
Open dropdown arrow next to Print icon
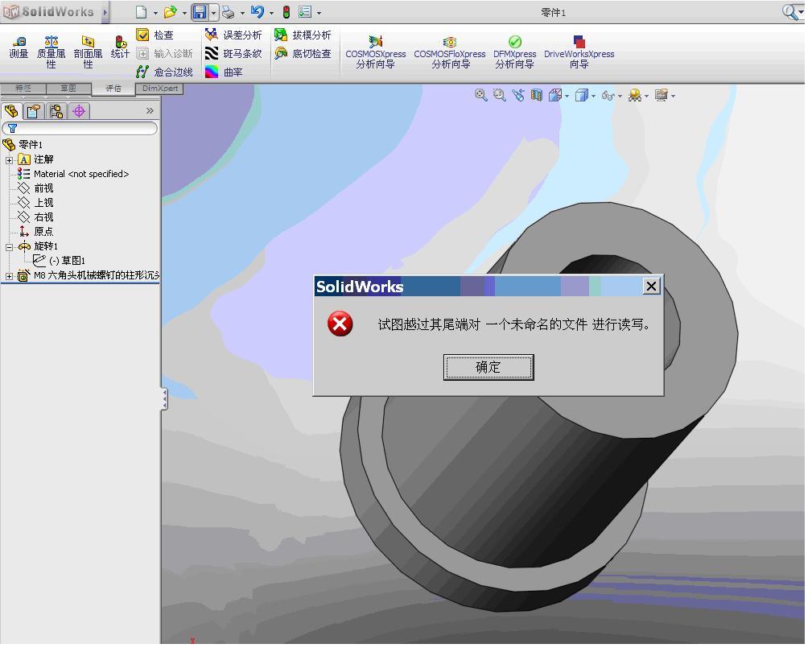pos(242,13)
